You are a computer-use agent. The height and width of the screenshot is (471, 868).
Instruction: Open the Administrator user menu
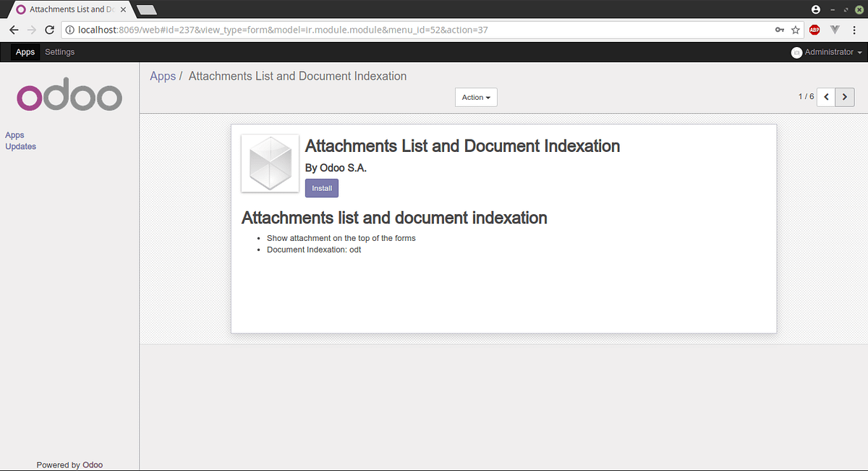[x=827, y=51]
